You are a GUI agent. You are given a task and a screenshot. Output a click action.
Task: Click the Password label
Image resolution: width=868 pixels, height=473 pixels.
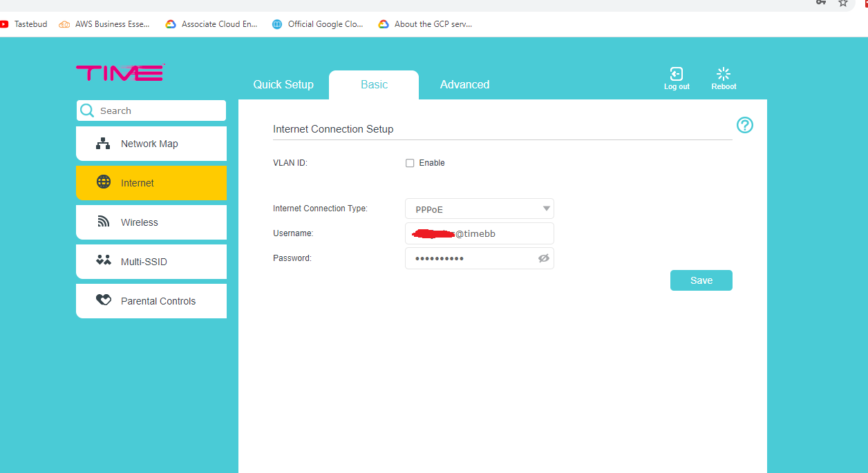point(292,258)
